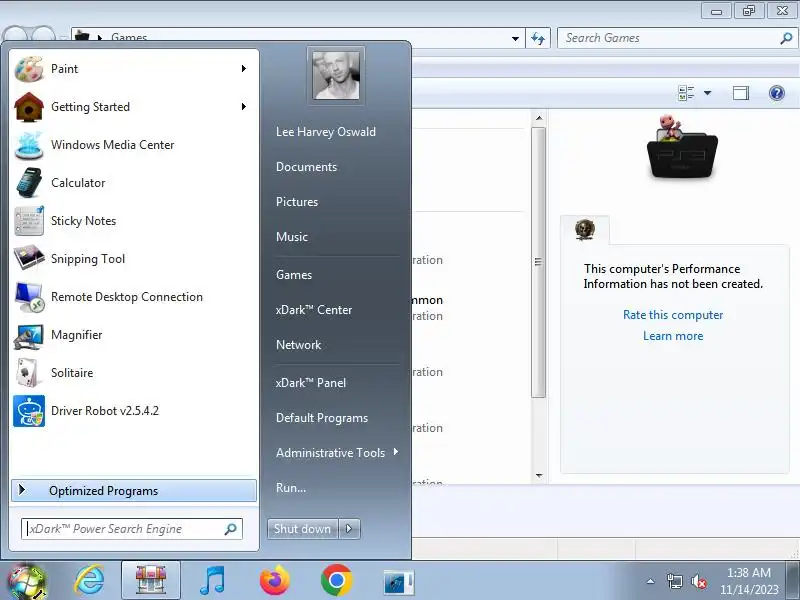Click the address bar folder icon
The width and height of the screenshot is (800, 600).
point(82,36)
